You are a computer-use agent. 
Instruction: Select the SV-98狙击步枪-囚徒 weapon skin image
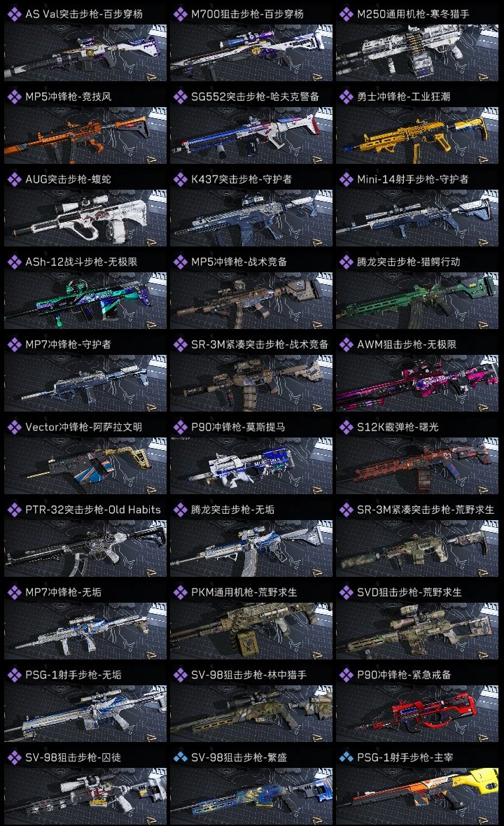coord(85,796)
